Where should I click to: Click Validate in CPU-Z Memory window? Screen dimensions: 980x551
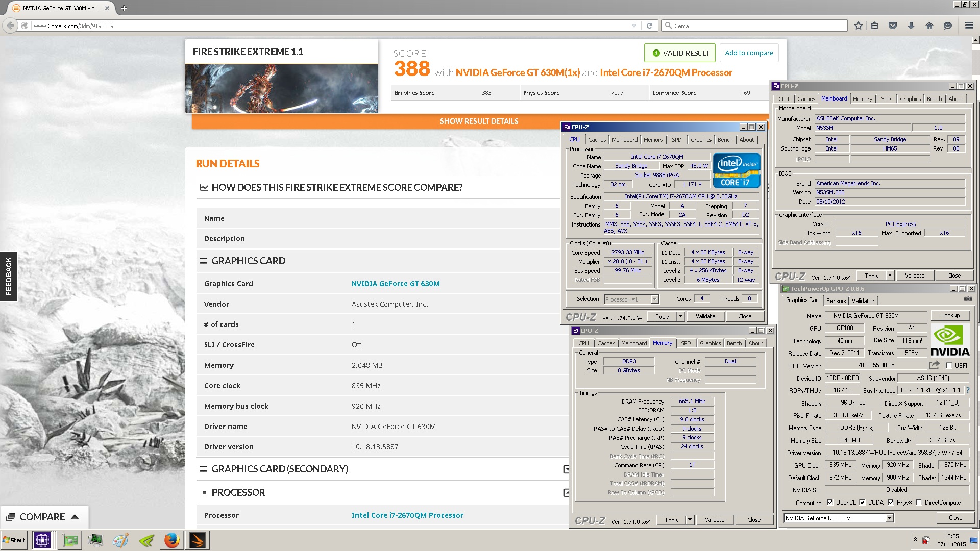tap(714, 520)
